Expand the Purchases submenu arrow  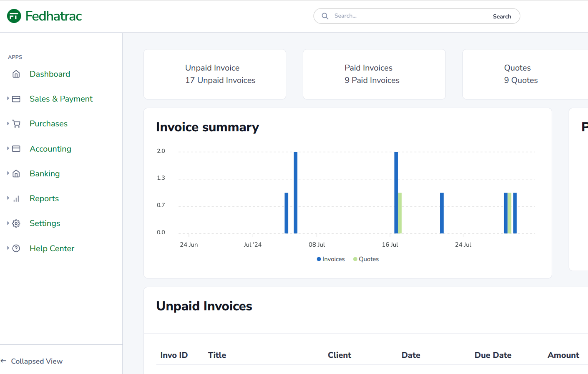[x=8, y=123]
